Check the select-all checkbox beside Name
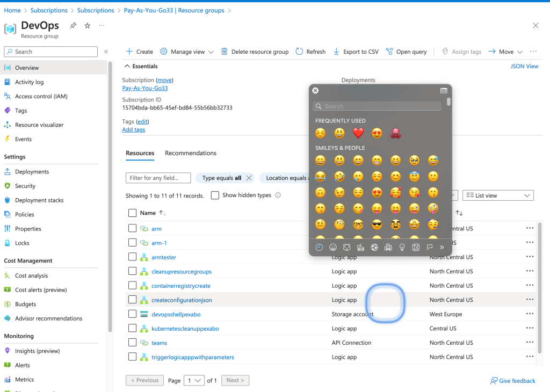 (x=132, y=213)
